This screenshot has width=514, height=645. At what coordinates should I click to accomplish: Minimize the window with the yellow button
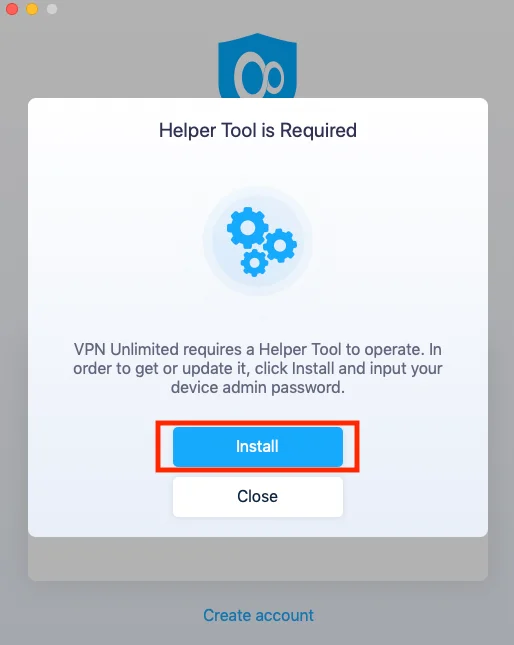point(32,9)
